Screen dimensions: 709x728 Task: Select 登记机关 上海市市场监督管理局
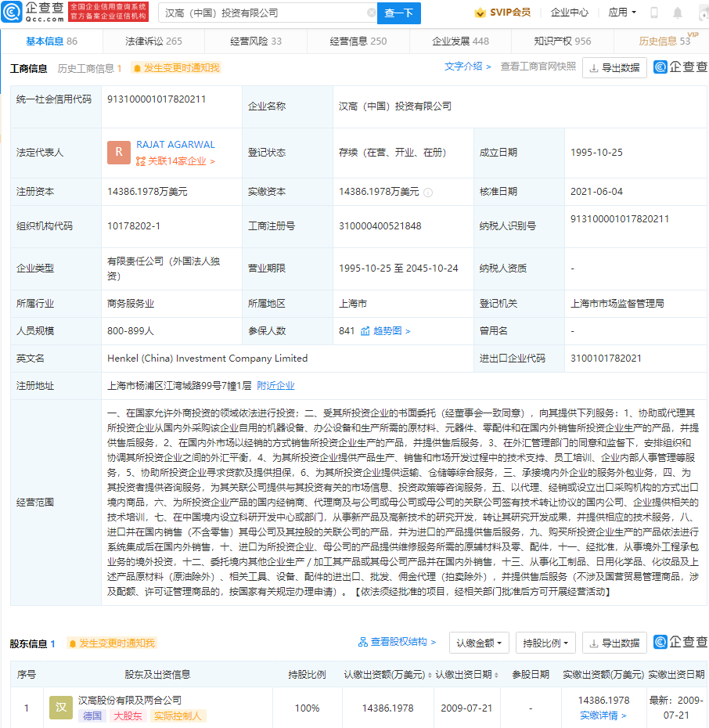pos(617,304)
